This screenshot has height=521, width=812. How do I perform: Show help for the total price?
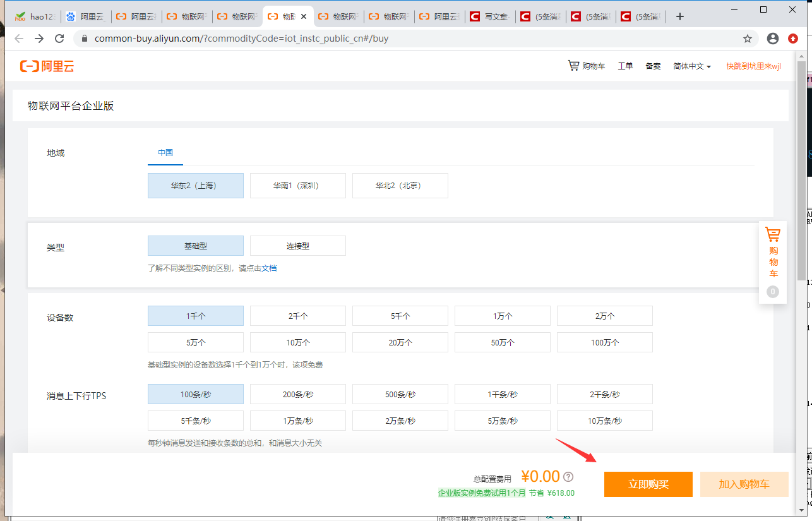pos(568,477)
